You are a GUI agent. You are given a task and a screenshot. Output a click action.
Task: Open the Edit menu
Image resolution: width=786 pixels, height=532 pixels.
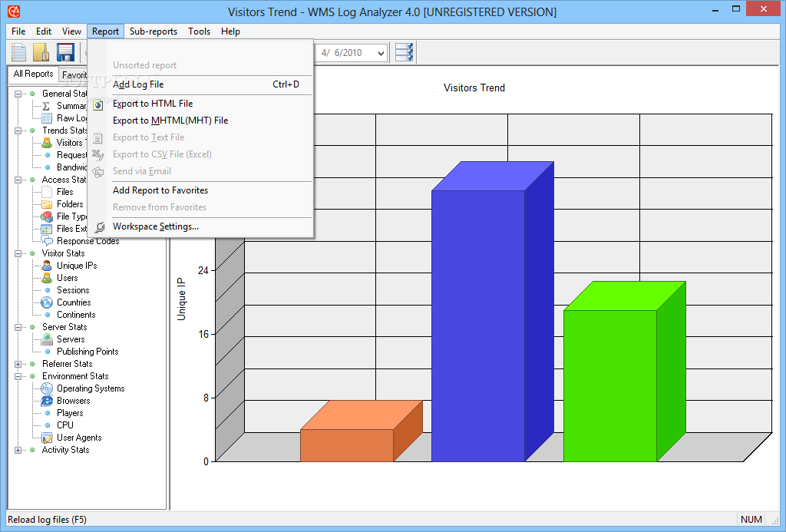click(44, 31)
